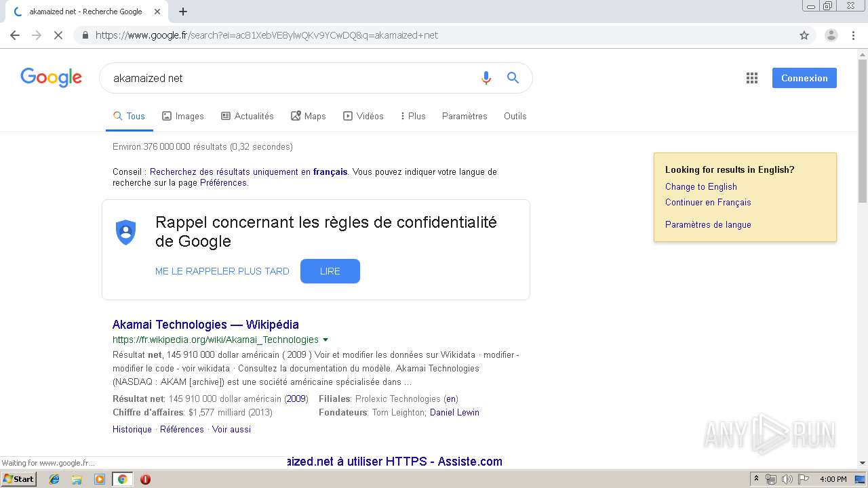The height and width of the screenshot is (488, 868).
Task: Switch to the Vidéos tab
Action: tap(363, 116)
